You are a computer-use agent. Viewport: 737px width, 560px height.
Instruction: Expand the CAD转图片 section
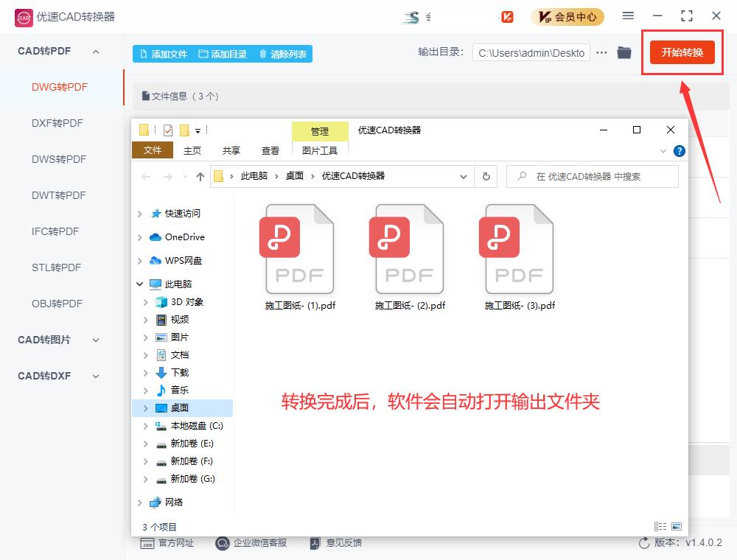94,340
